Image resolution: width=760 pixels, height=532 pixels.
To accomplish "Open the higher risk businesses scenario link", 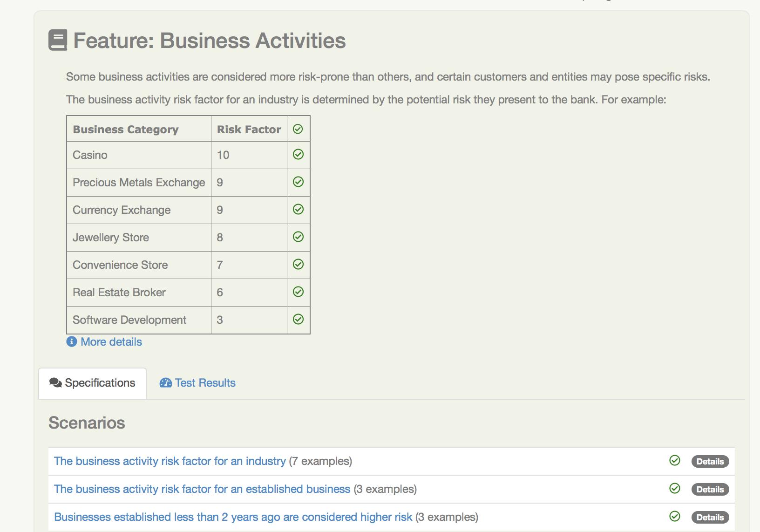I will (233, 517).
